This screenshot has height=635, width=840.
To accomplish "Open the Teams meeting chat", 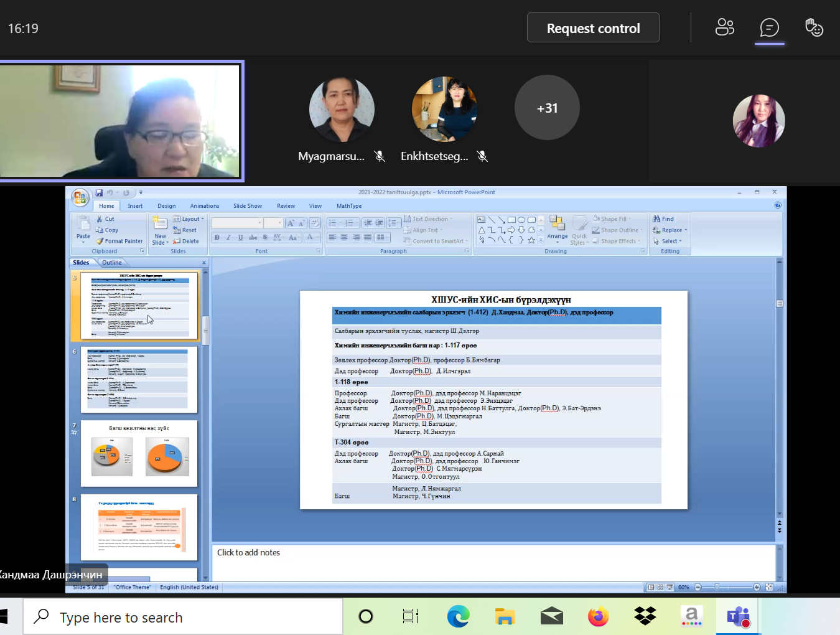I will [770, 27].
